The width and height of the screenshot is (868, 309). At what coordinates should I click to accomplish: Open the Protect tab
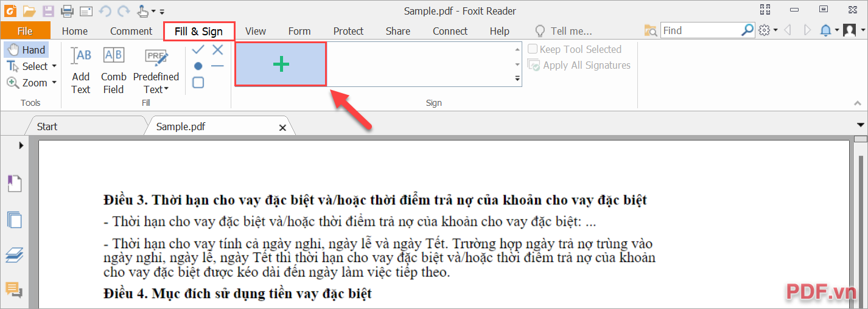coord(348,31)
